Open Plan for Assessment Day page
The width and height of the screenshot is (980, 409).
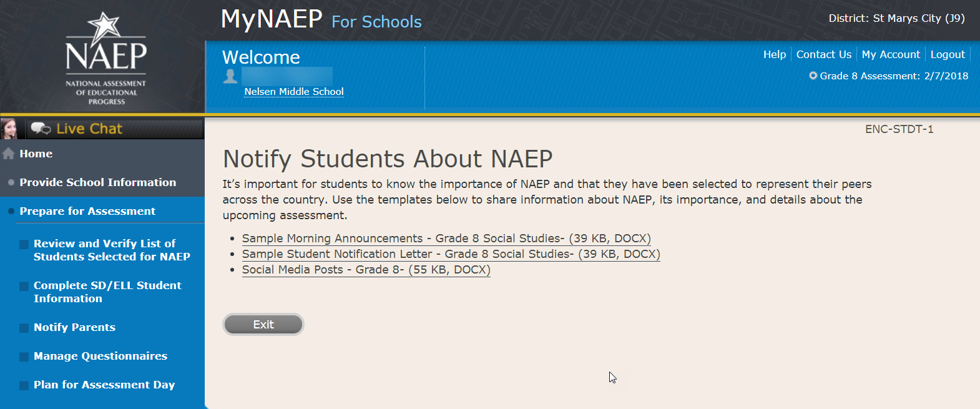(104, 385)
